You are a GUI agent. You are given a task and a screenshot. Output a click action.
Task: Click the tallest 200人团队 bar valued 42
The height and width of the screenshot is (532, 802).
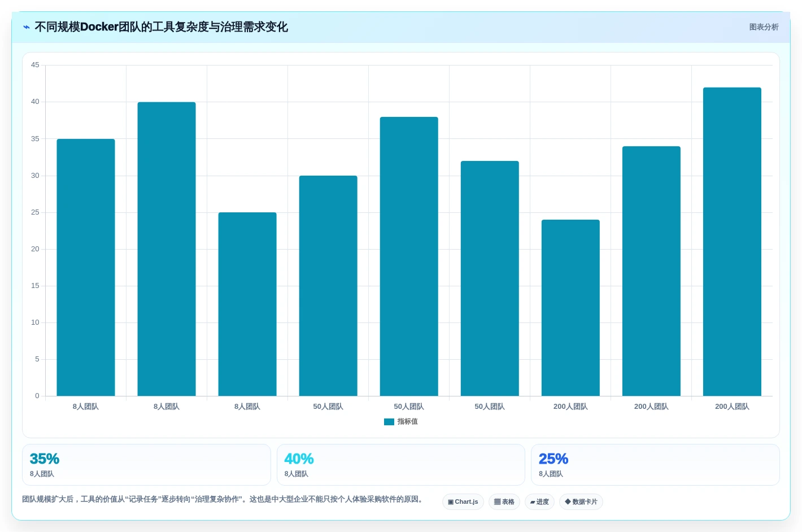pyautogui.click(x=732, y=242)
